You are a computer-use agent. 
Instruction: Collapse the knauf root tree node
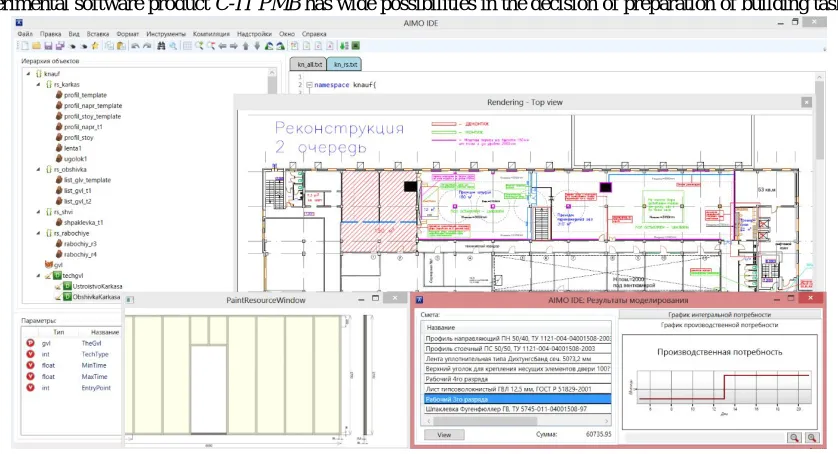point(28,74)
